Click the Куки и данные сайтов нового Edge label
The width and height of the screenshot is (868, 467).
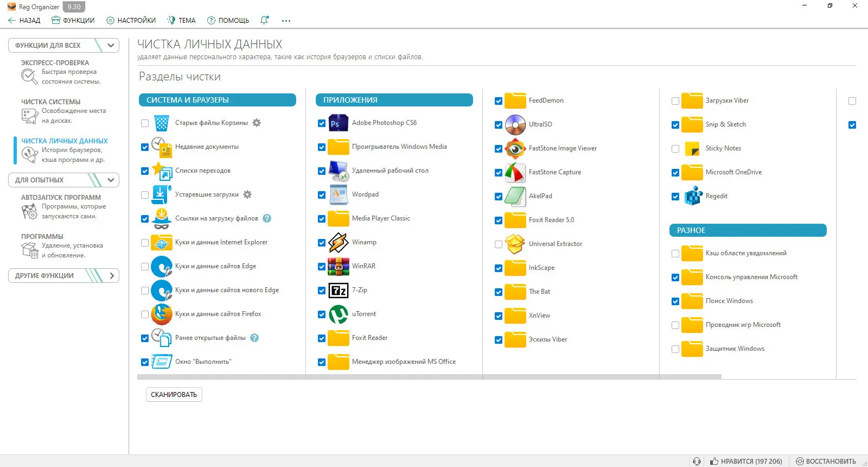point(227,290)
